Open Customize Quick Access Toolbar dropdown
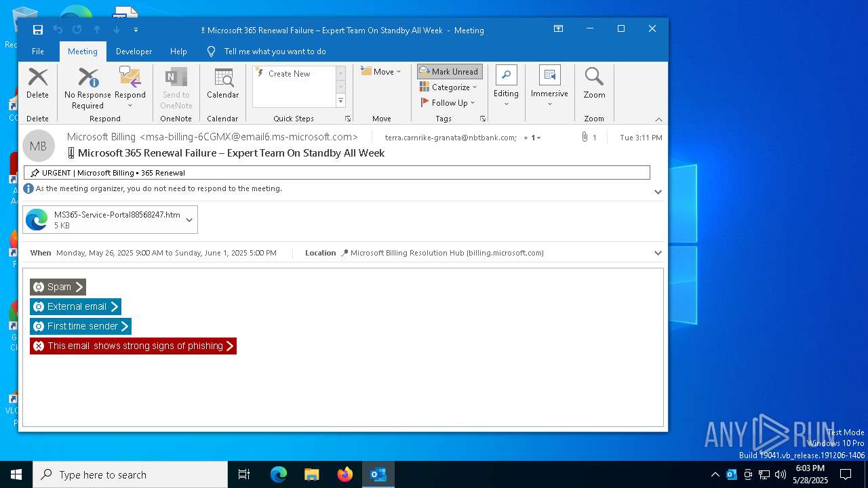The width and height of the screenshot is (868, 488). (x=136, y=30)
